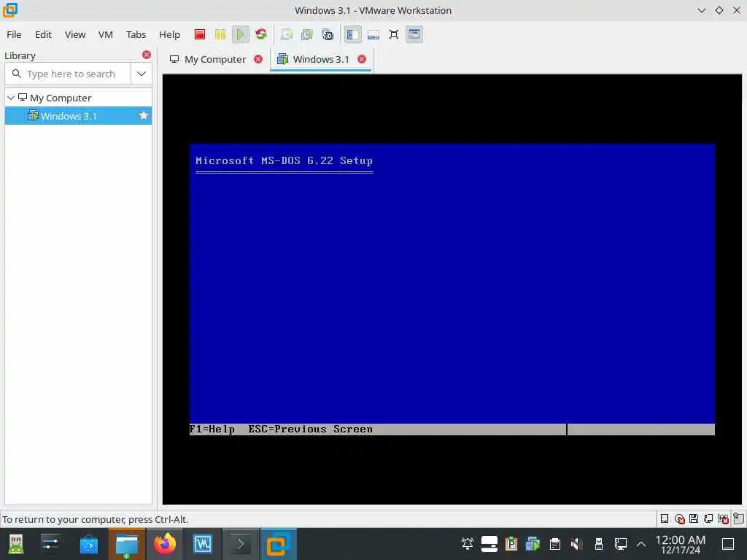The width and height of the screenshot is (747, 560).
Task: Click the library search field
Action: pos(68,74)
